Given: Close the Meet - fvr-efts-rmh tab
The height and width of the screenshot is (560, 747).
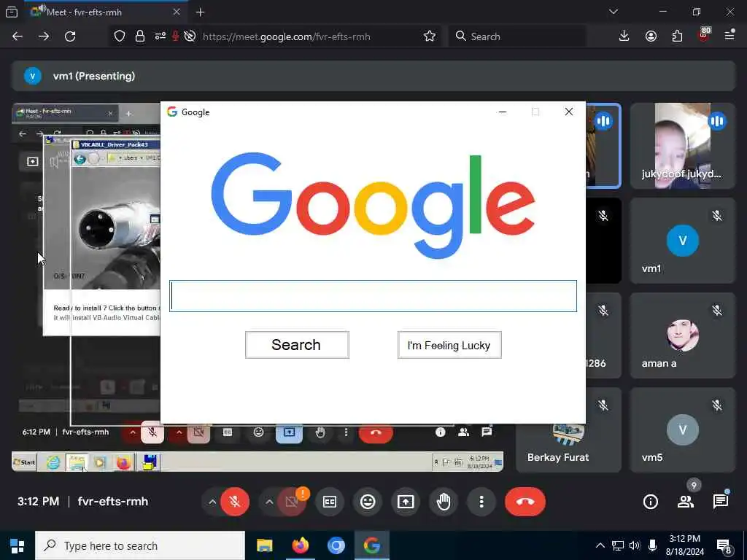Looking at the screenshot, I should click(x=177, y=12).
